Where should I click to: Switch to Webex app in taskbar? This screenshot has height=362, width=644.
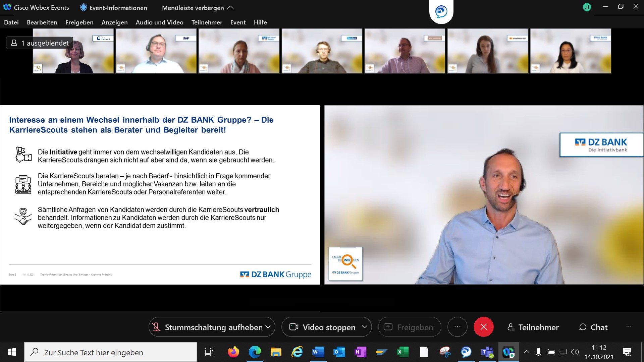coord(508,352)
